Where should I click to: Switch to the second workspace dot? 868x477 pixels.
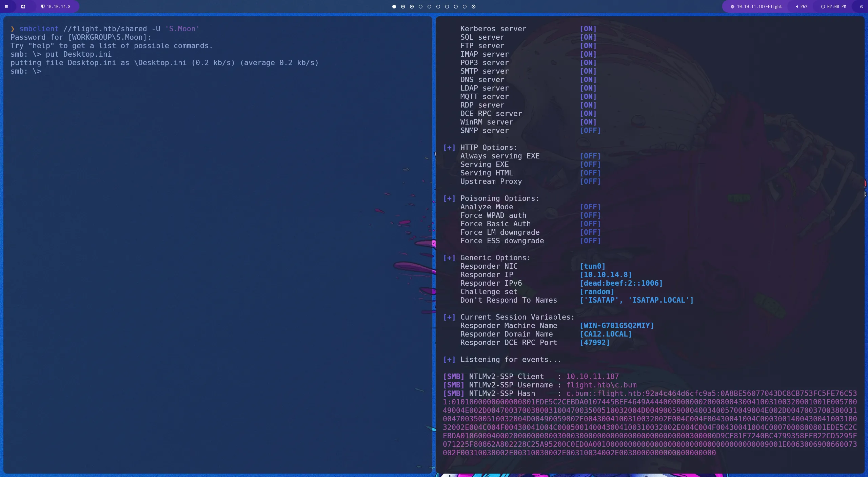(403, 6)
